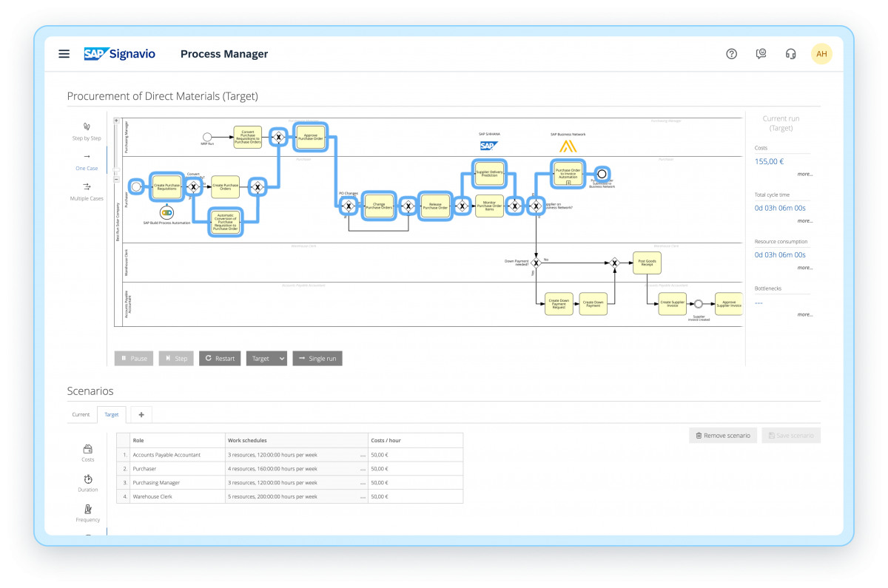
Task: Switch to the Current scenario tab
Action: [x=81, y=414]
